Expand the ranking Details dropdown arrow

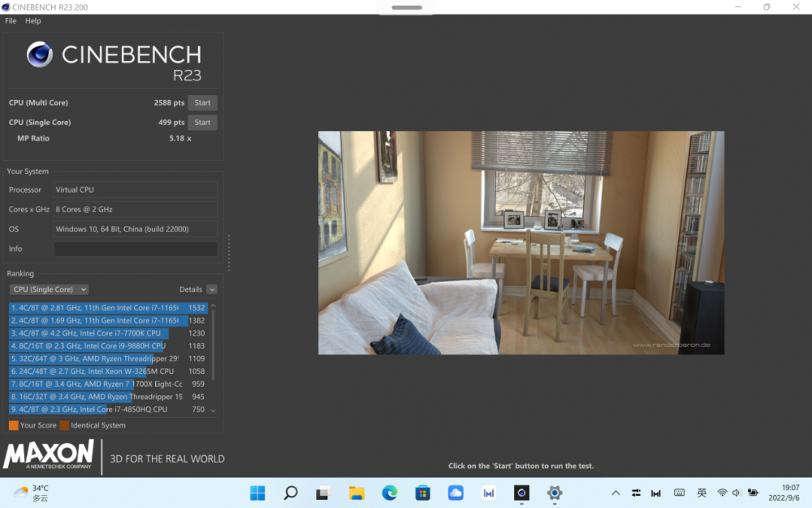point(212,289)
